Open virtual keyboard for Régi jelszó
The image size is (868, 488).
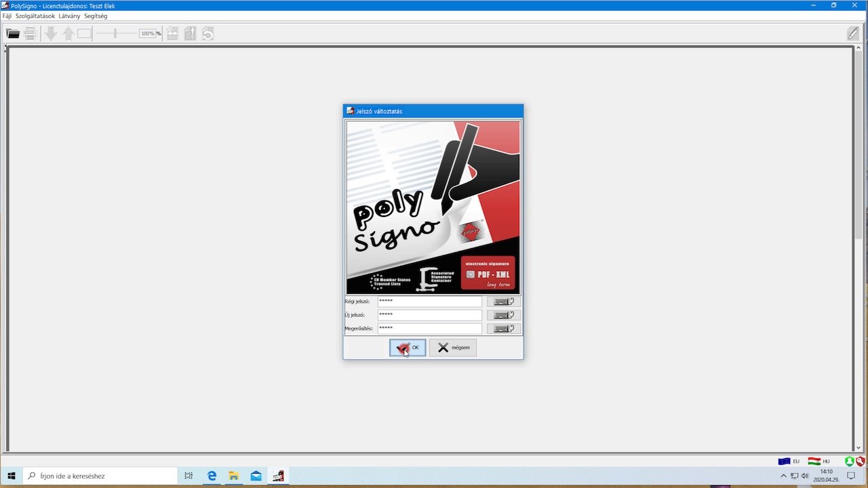click(504, 302)
